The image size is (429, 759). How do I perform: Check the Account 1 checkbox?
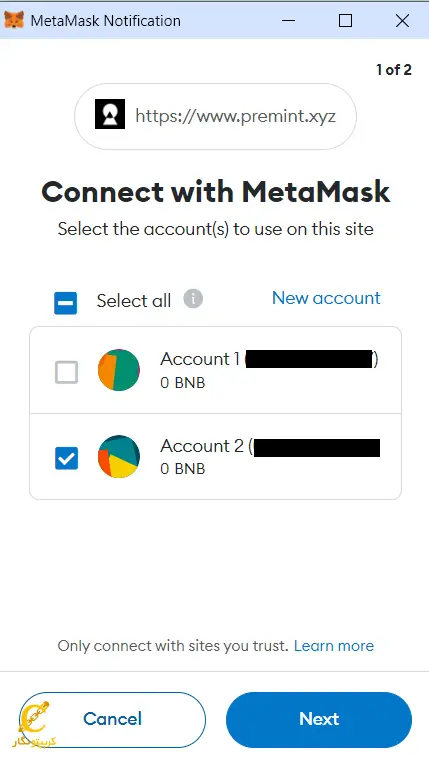pos(66,372)
